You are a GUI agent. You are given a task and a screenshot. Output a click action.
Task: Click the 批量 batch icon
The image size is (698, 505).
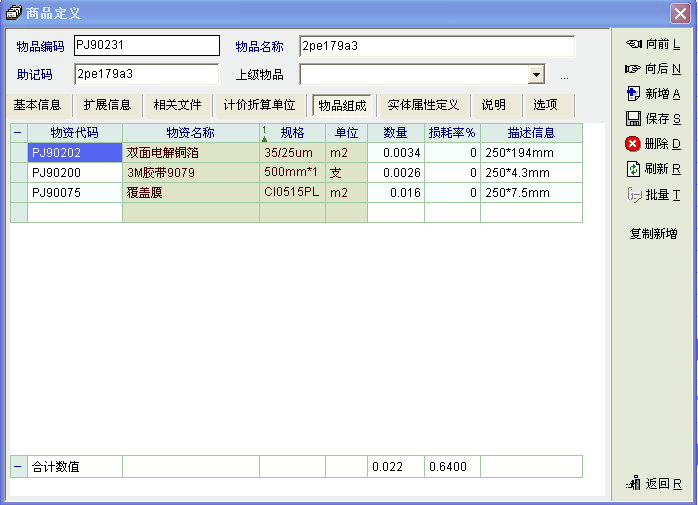point(632,195)
